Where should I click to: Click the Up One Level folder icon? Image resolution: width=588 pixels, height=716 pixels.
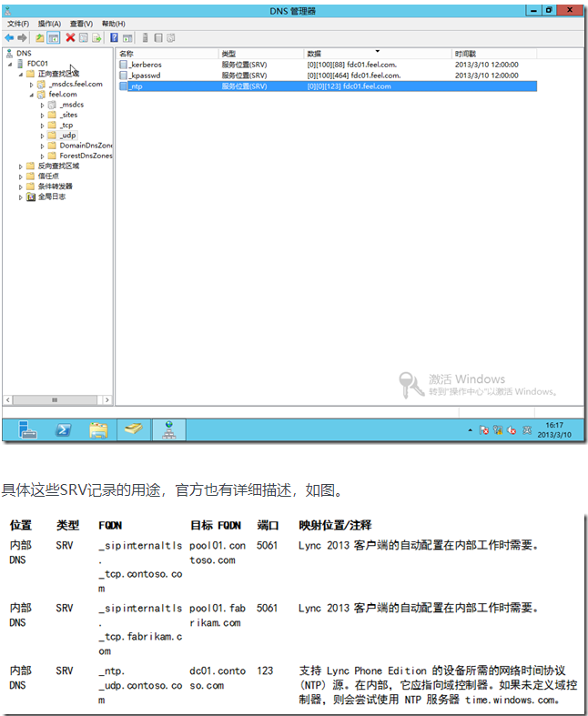pyautogui.click(x=40, y=38)
